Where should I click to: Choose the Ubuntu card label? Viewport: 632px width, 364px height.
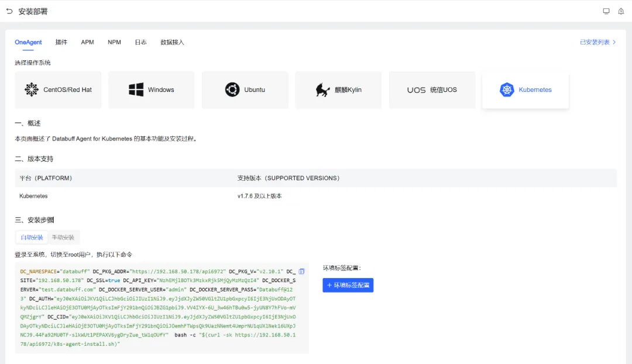pos(255,90)
